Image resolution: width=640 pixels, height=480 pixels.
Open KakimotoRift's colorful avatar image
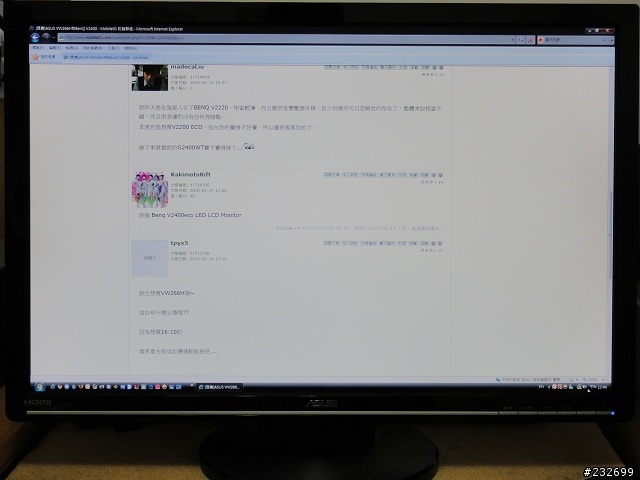click(x=150, y=189)
